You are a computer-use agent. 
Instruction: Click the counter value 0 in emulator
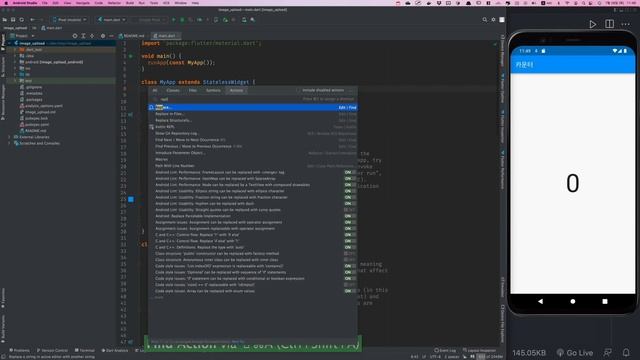tap(573, 183)
